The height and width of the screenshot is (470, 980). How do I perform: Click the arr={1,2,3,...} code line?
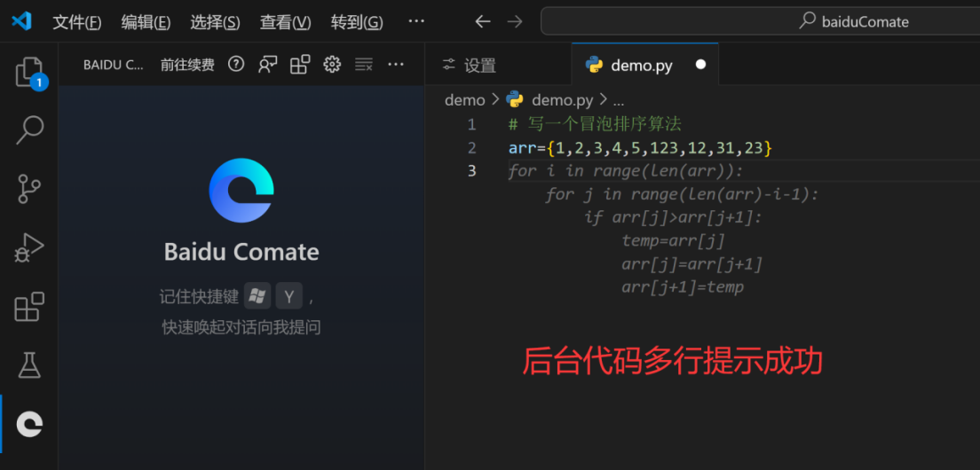(x=641, y=149)
